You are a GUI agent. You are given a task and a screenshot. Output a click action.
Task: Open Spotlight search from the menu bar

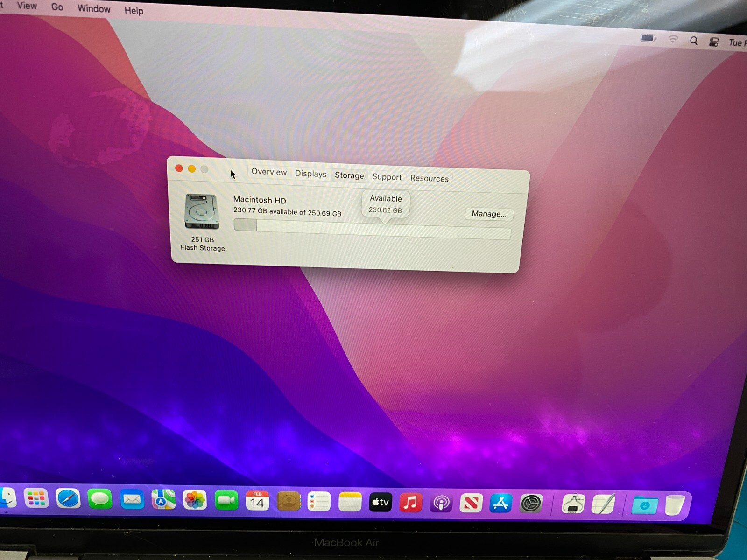(x=694, y=41)
